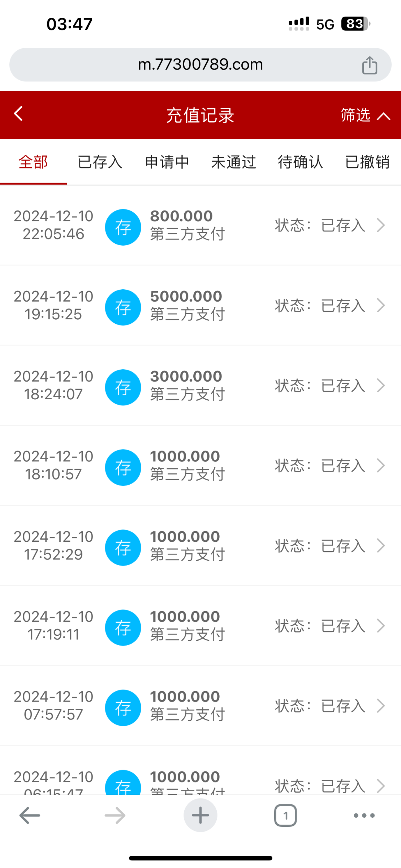The image size is (401, 868).
Task: Switch to the 已存入 tab
Action: 100,162
